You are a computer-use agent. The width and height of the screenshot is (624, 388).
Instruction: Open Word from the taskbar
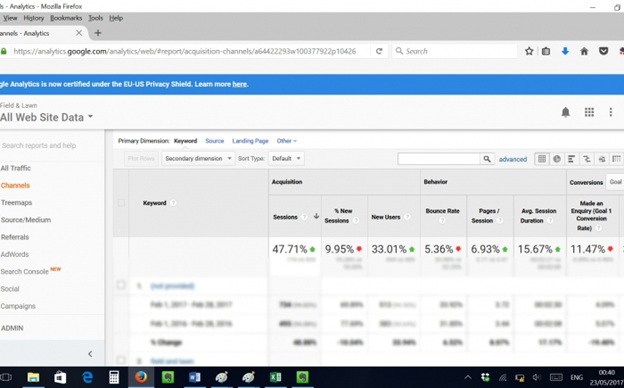(x=195, y=377)
